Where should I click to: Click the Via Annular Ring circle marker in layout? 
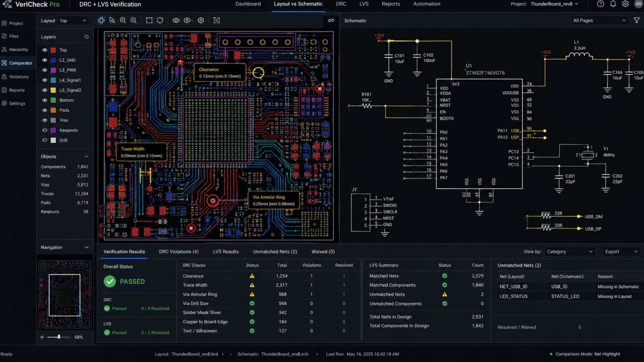pyautogui.click(x=213, y=201)
